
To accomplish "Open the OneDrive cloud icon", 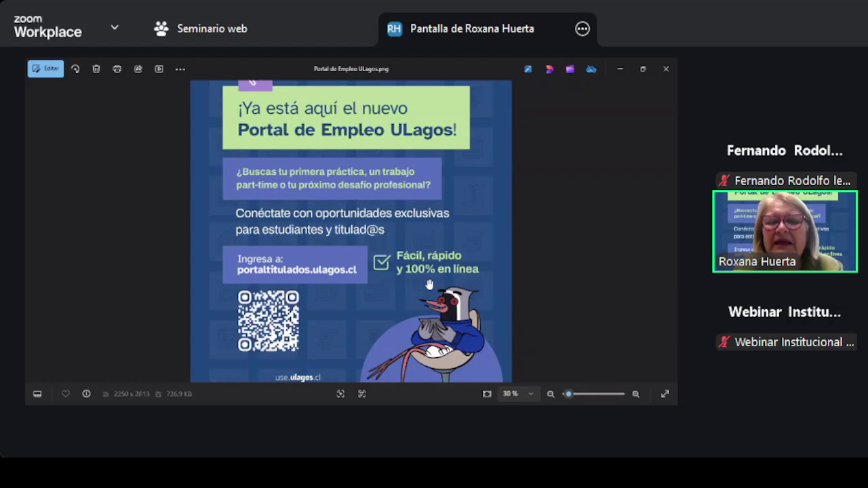I will click(x=591, y=68).
